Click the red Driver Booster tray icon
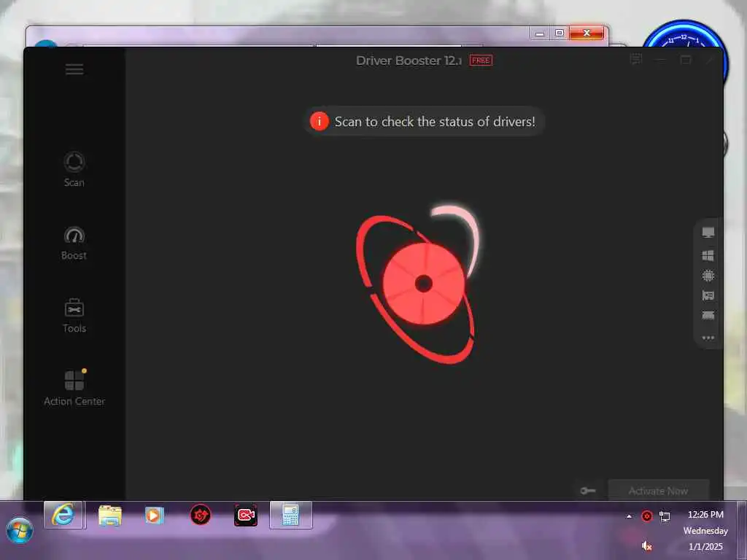 coord(646,516)
